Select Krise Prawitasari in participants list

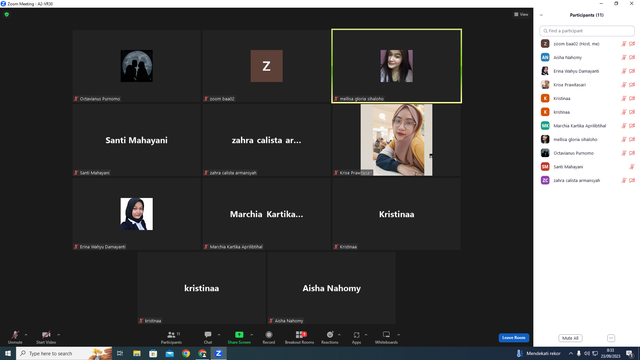click(x=587, y=85)
